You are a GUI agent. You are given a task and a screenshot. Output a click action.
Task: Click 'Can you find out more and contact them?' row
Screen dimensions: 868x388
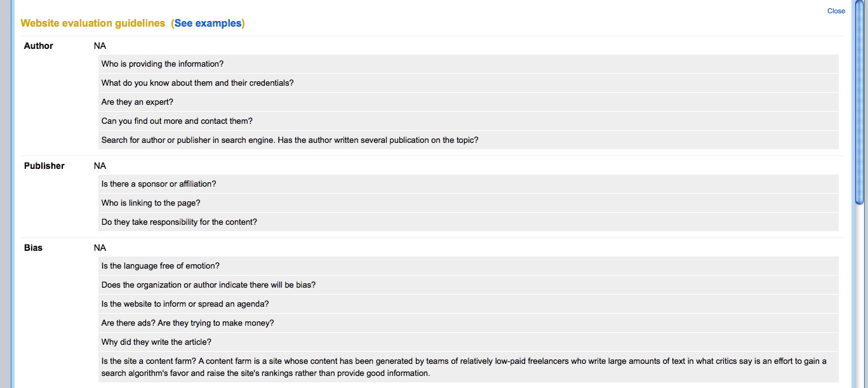pos(469,121)
